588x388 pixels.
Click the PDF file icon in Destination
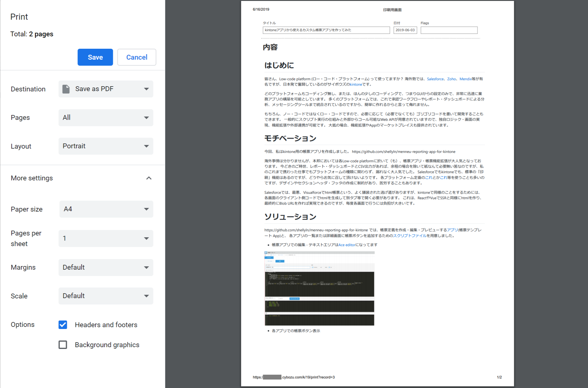[66, 89]
